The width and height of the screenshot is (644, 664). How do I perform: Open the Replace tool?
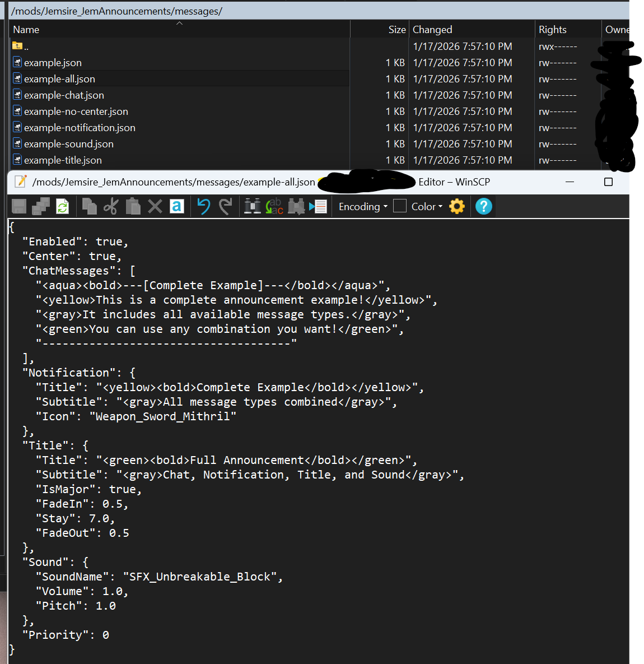click(274, 206)
